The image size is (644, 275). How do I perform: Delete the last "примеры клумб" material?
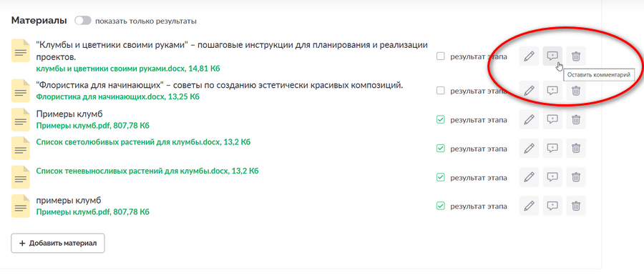pos(576,206)
